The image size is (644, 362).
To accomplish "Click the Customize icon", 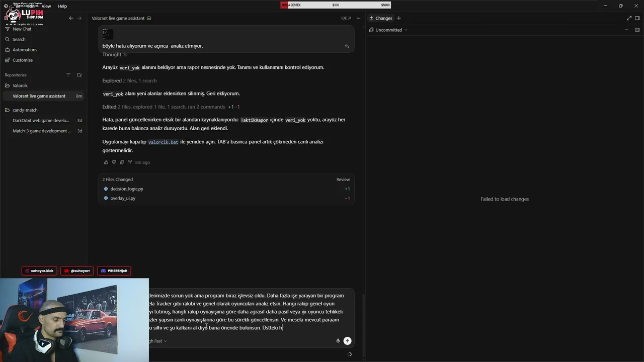I will pyautogui.click(x=8, y=60).
